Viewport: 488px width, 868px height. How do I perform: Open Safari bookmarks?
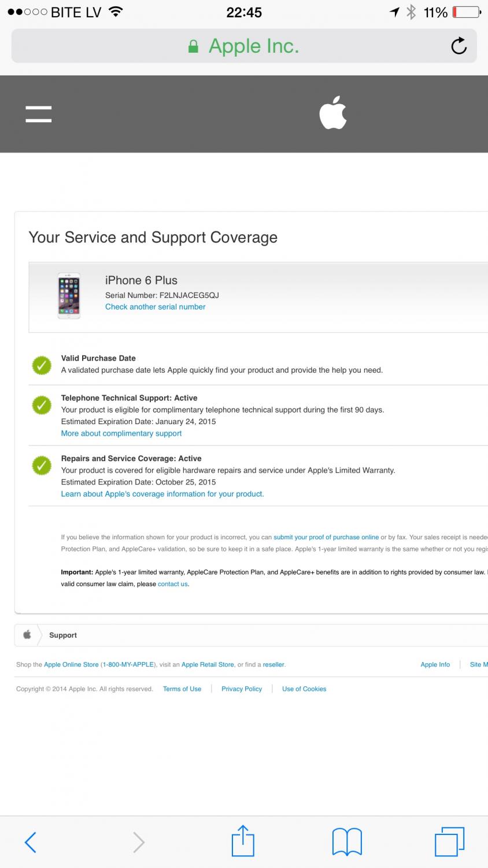[347, 841]
